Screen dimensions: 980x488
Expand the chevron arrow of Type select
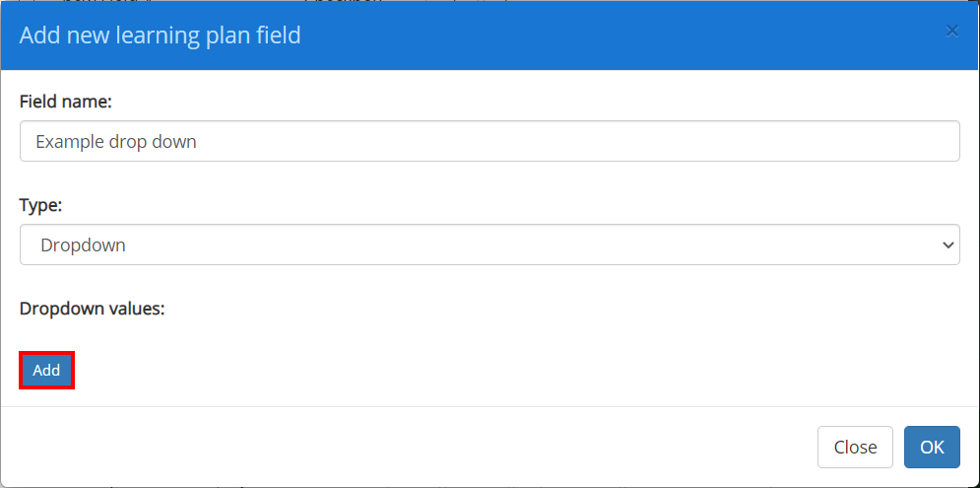tap(948, 245)
